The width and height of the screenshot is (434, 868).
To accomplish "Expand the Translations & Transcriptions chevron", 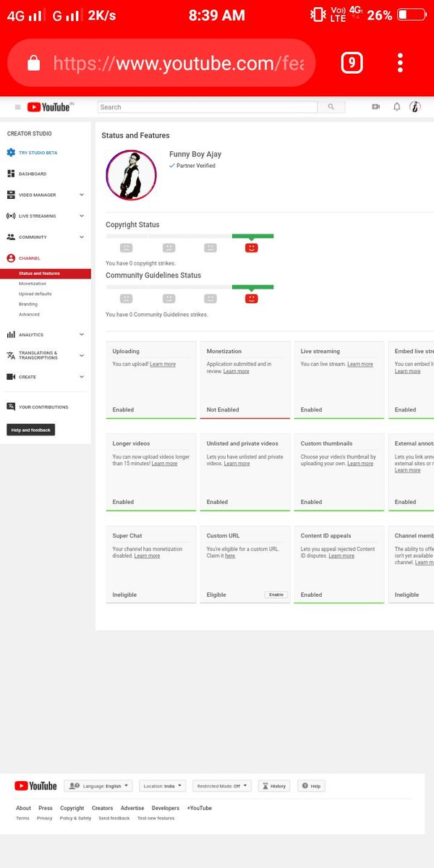I will (x=82, y=355).
